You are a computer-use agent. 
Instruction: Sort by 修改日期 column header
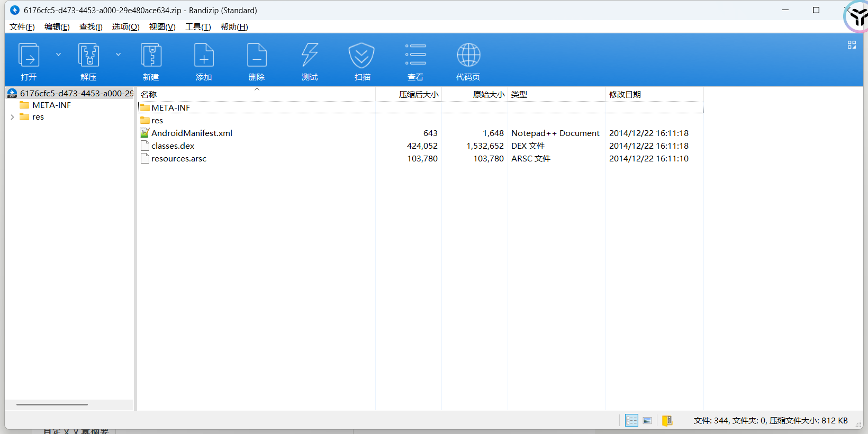(655, 94)
